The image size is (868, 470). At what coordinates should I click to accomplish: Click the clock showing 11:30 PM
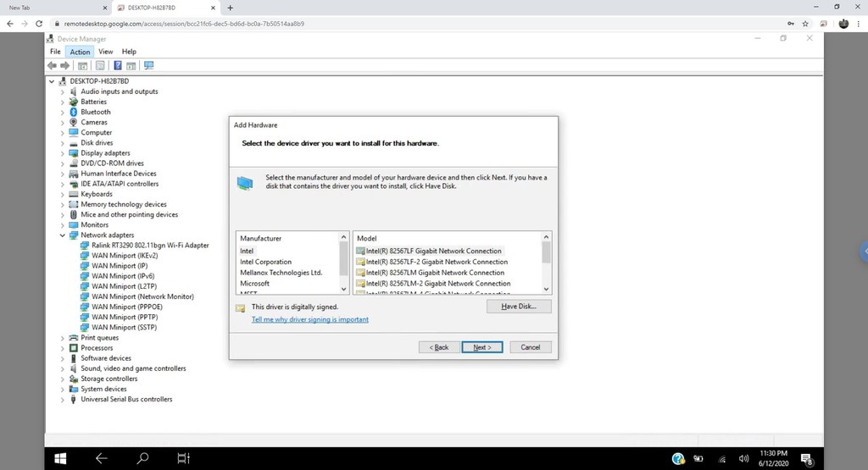click(x=773, y=453)
